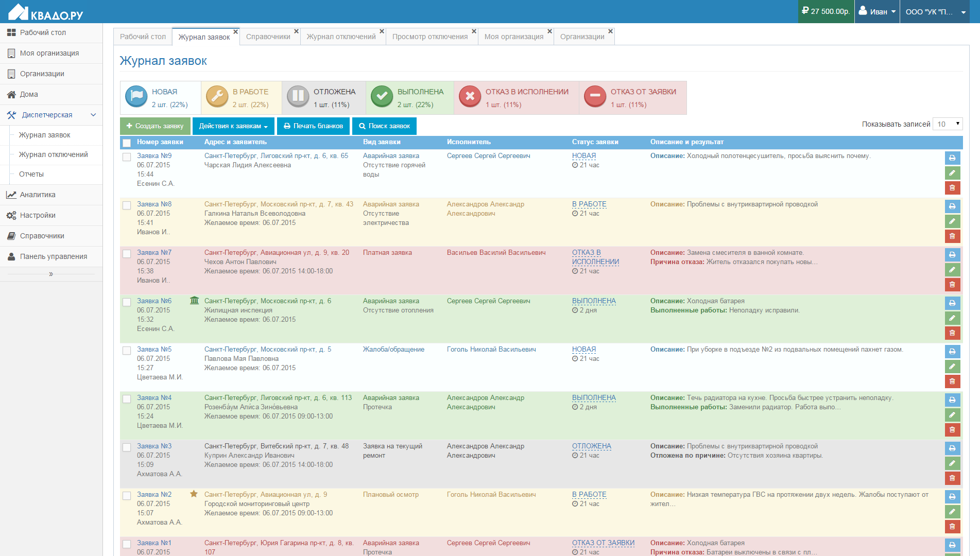Screen dimensions: 980x556
Task: Print request Заявка №3
Action: coord(952,448)
